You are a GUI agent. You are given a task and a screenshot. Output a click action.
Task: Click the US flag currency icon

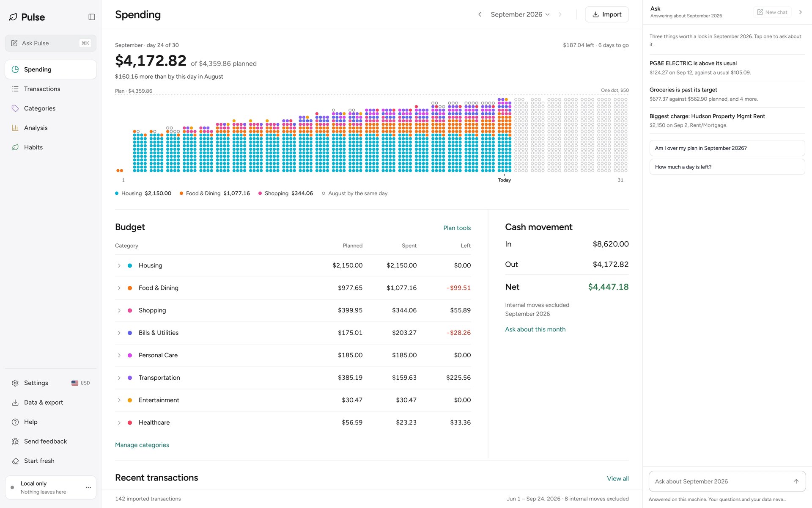[x=75, y=383]
